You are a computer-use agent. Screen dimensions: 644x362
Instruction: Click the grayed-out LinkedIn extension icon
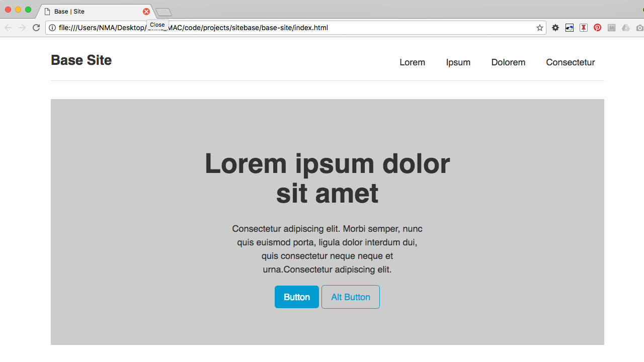click(611, 28)
